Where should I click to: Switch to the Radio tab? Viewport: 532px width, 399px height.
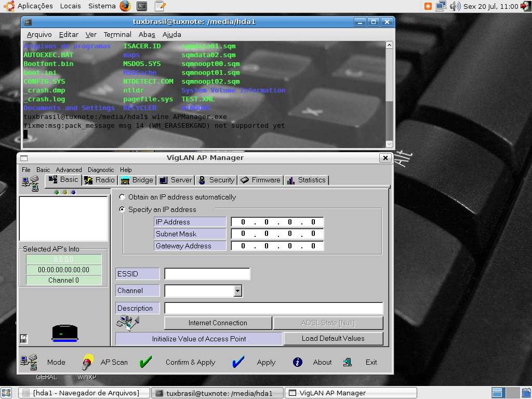(x=100, y=180)
